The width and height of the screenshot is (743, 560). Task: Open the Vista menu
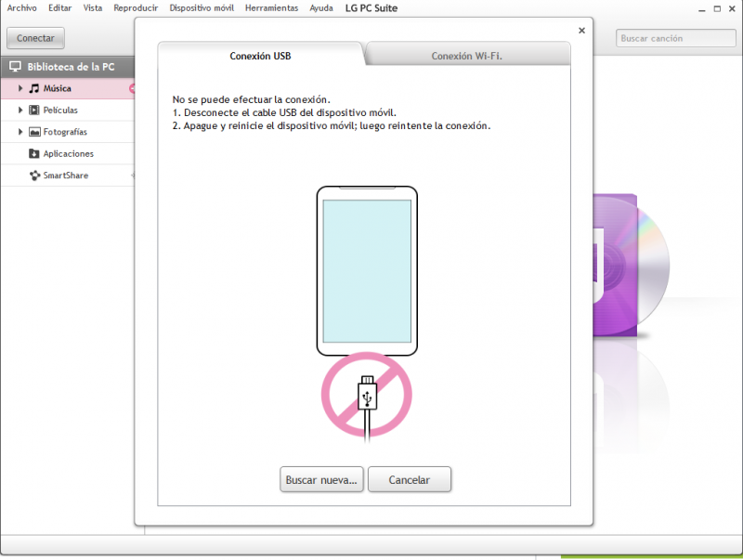tap(93, 8)
